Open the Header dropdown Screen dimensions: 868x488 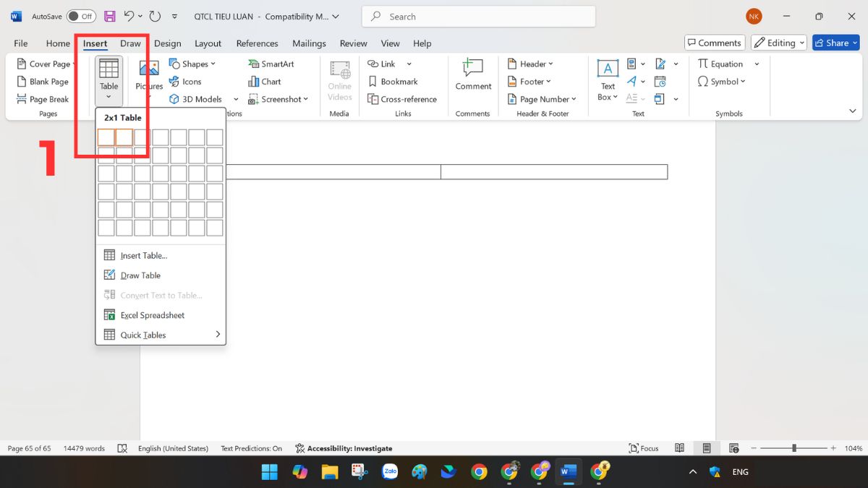point(530,64)
